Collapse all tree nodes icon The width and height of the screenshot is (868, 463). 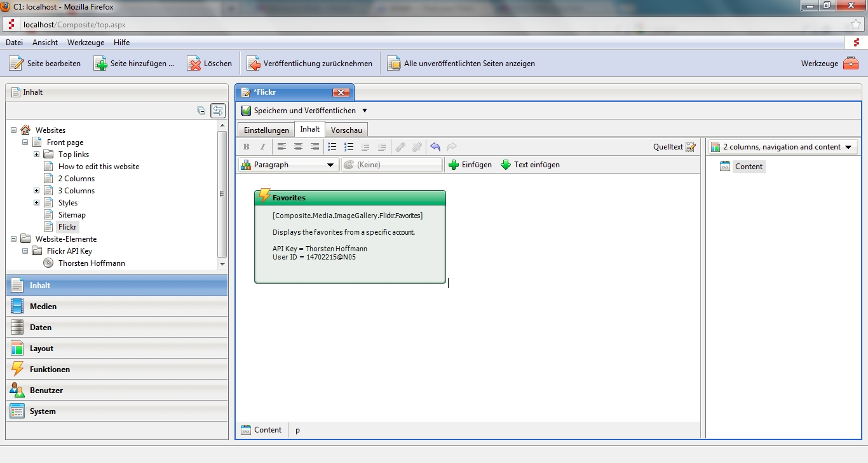(x=201, y=111)
